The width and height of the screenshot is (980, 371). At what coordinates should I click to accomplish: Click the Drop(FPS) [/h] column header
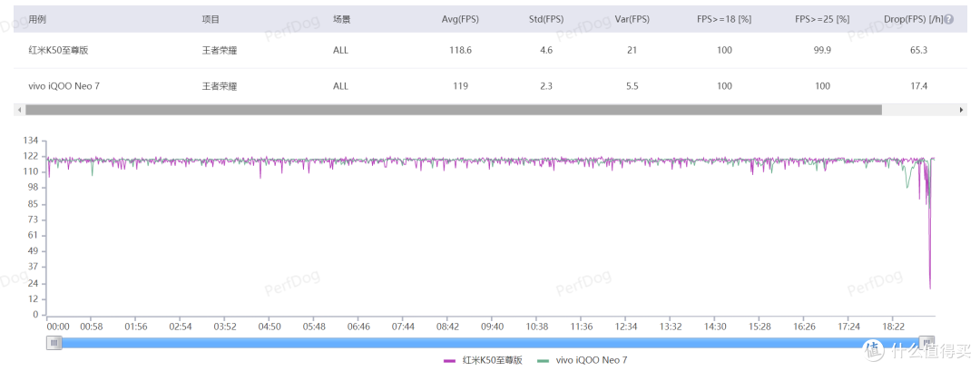913,19
